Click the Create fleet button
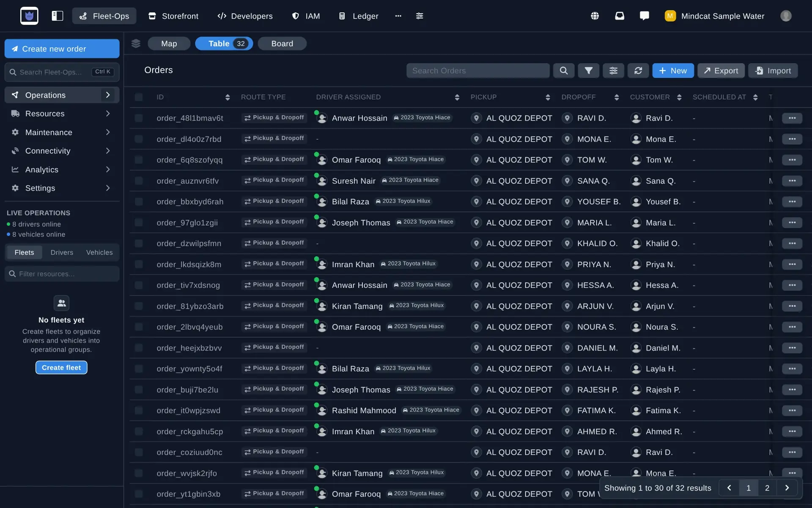Screen dimensions: 812x508 [61, 367]
